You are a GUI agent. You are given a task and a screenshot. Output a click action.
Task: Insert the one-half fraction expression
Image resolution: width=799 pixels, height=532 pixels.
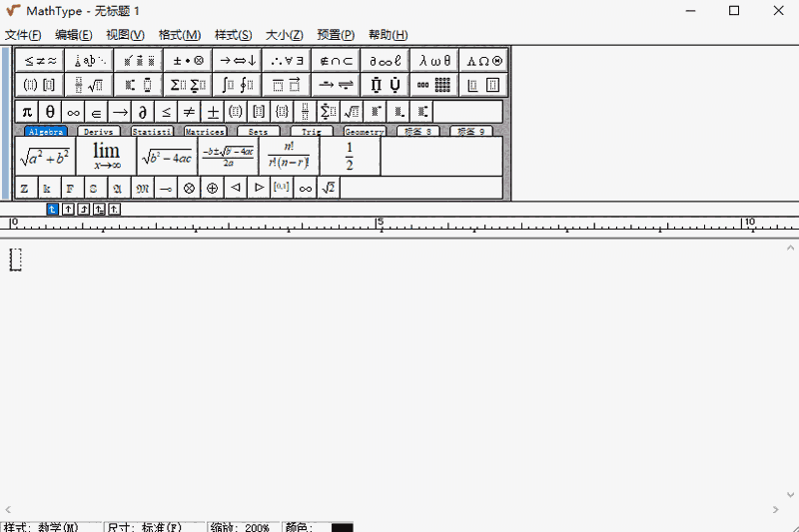click(x=350, y=157)
